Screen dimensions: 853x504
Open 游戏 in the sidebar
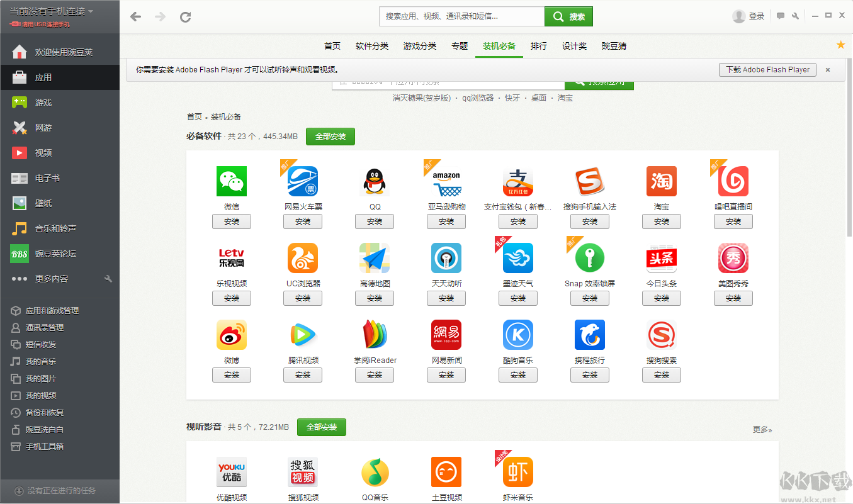pos(60,103)
